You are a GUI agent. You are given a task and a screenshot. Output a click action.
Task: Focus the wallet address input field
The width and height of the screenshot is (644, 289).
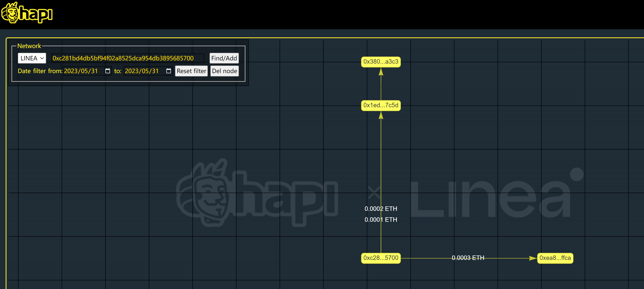coord(128,58)
